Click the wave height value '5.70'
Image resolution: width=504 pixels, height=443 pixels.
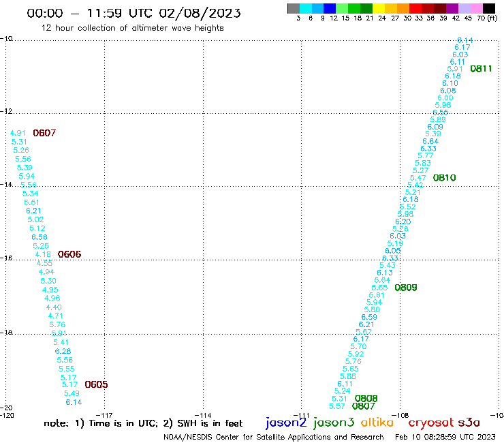click(358, 346)
